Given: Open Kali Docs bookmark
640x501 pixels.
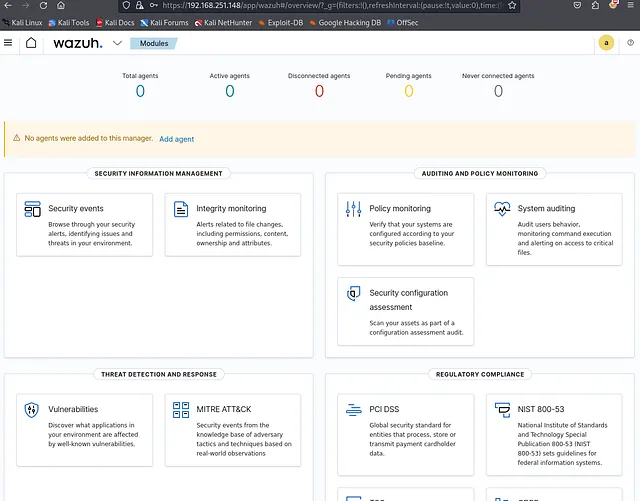Looking at the screenshot, I should click(115, 22).
